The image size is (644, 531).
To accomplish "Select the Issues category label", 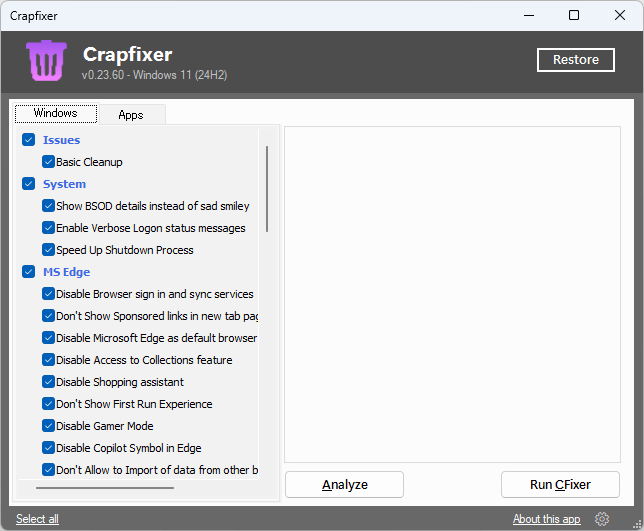I will coord(61,140).
